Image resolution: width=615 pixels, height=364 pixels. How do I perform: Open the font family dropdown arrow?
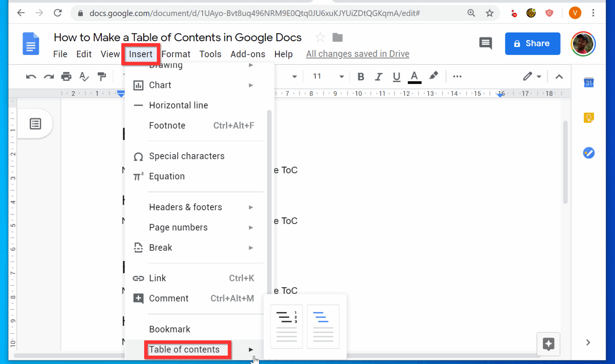tap(294, 76)
